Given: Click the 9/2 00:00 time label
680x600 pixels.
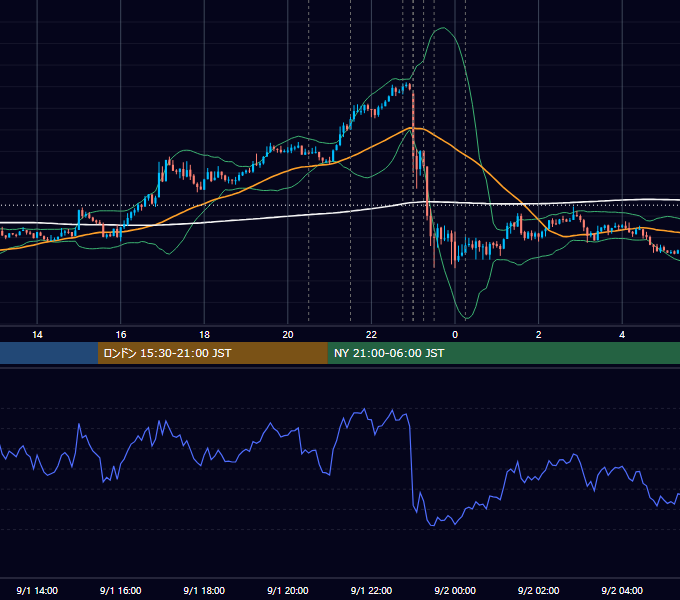Looking at the screenshot, I should (455, 590).
